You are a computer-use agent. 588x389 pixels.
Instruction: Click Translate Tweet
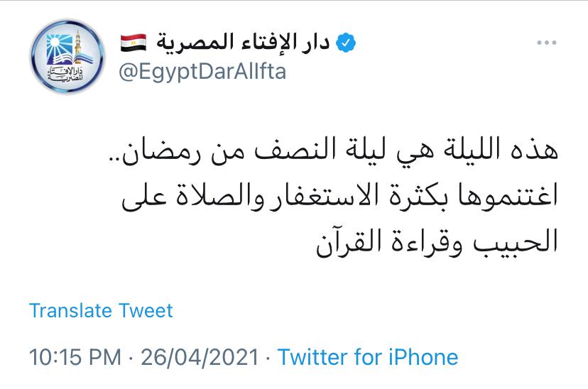[x=101, y=311]
